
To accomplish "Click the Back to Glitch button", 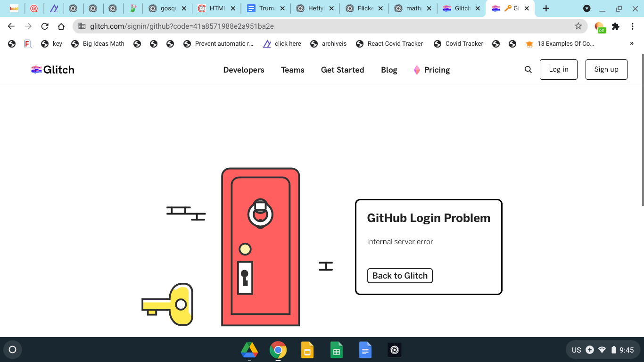I will 400,276.
